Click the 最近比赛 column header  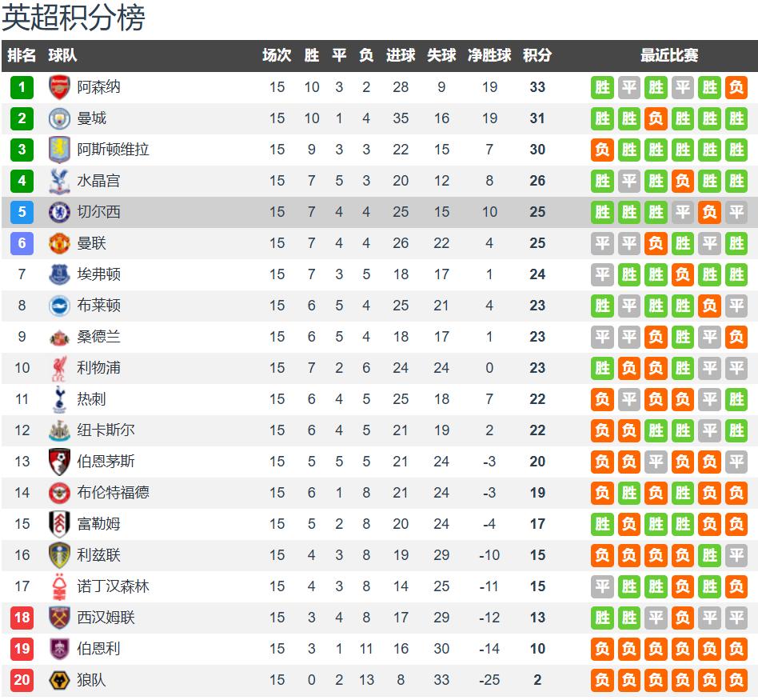tap(669, 56)
